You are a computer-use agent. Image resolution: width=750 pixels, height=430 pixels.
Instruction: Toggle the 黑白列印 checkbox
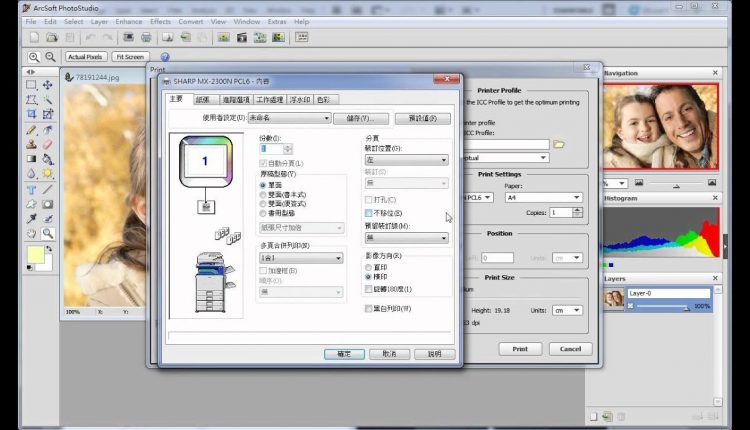(368, 309)
